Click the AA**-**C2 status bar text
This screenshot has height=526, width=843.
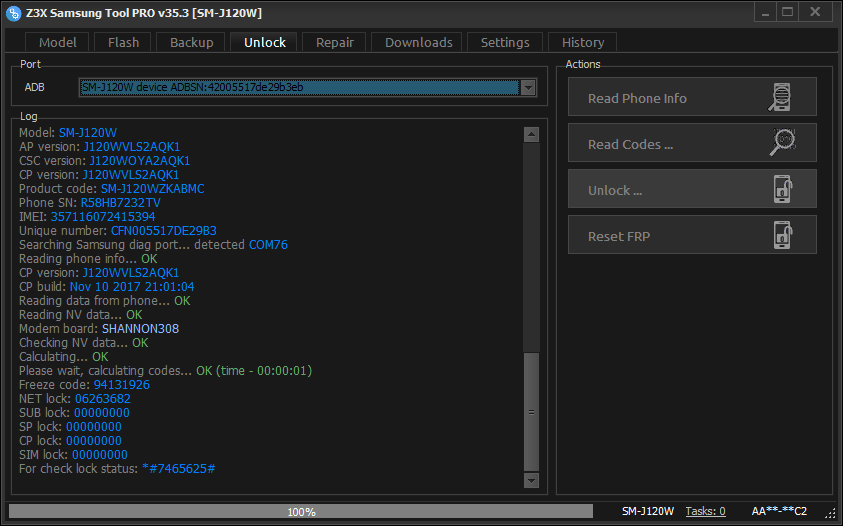[779, 511]
